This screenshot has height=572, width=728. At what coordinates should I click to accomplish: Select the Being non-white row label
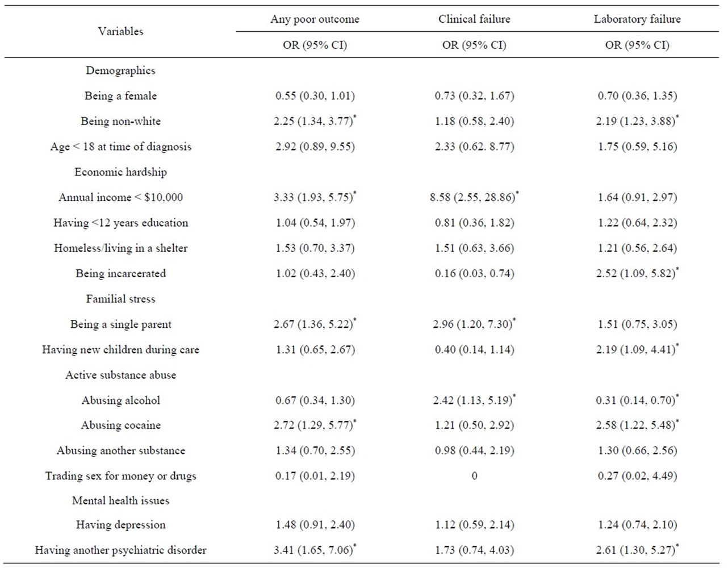click(x=120, y=121)
